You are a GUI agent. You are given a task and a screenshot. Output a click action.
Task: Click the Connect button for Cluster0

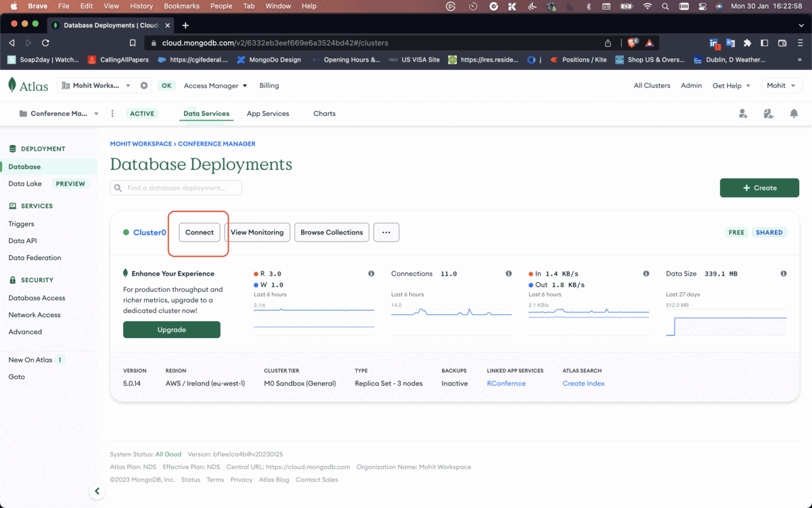[x=200, y=232]
